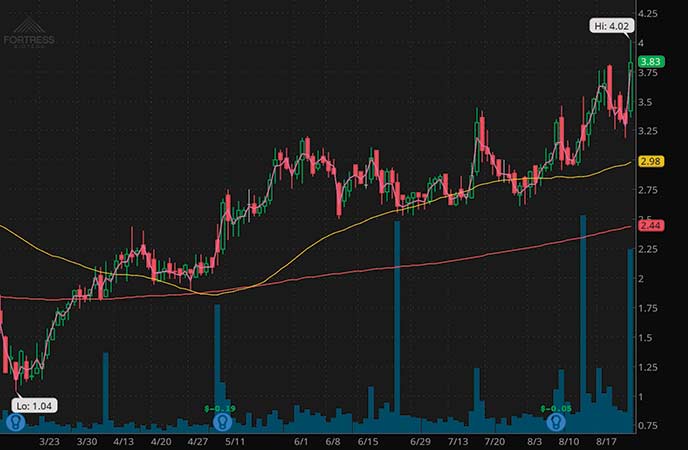Click the 5/11 date label
688x450 pixels.
[x=235, y=441]
